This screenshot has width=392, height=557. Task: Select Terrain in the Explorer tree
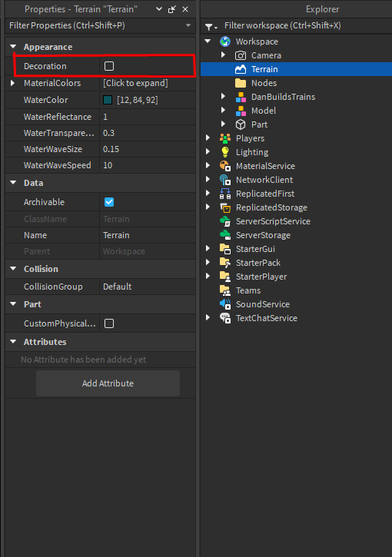[x=297, y=69]
